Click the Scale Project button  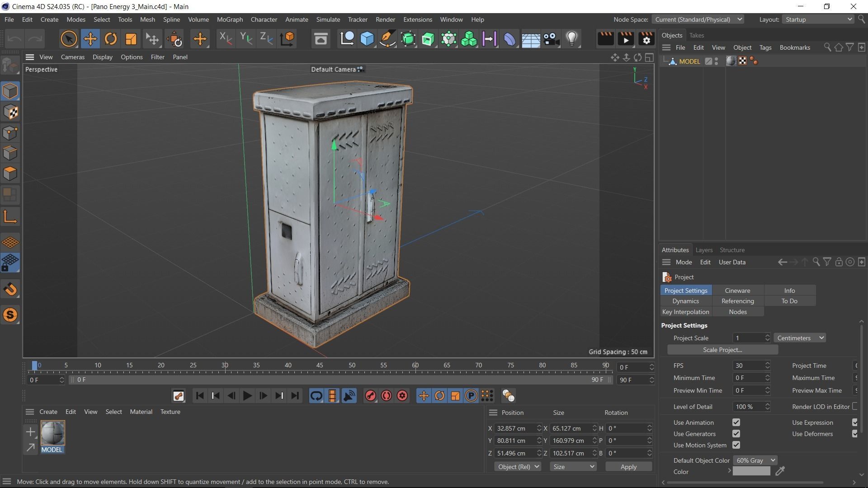(722, 350)
